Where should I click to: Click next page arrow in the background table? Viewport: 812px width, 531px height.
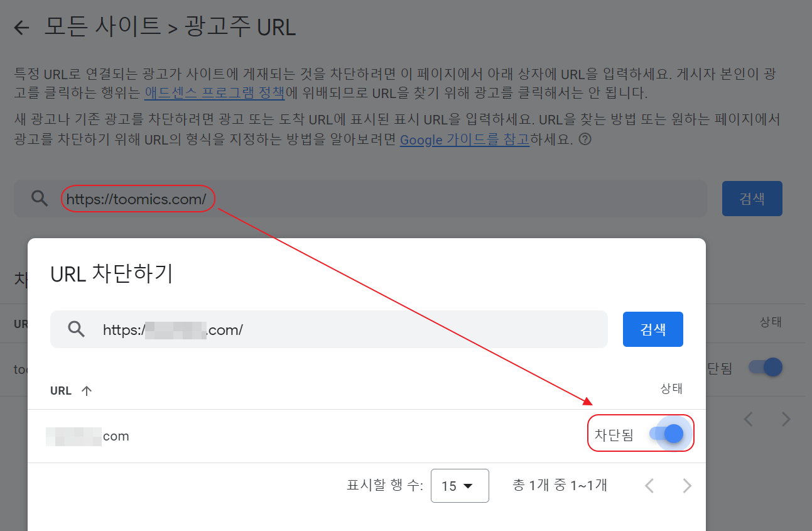786,419
